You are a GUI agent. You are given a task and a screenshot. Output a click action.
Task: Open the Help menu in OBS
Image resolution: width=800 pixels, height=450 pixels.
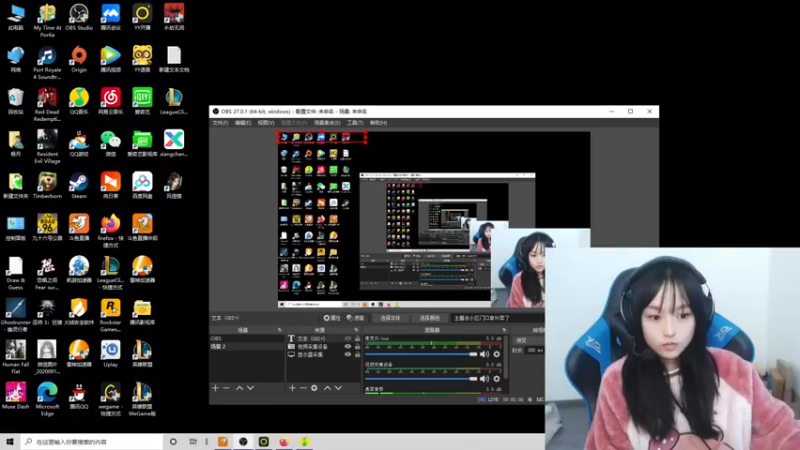pyautogui.click(x=379, y=123)
